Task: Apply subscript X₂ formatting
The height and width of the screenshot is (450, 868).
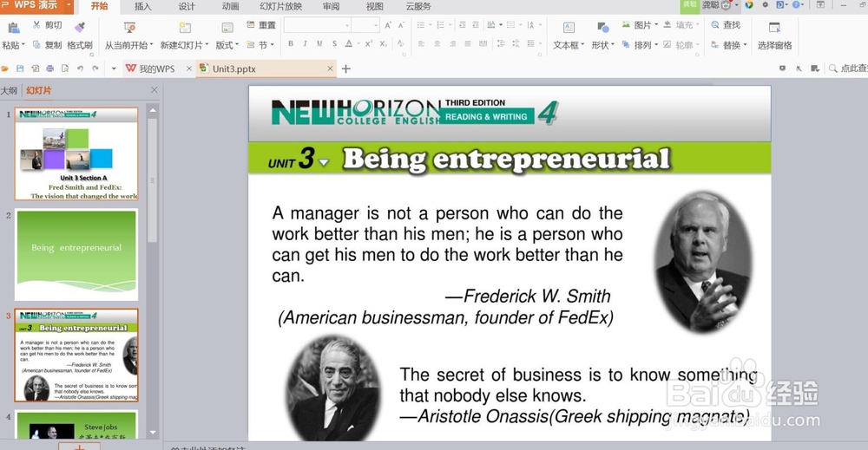Action: (383, 43)
